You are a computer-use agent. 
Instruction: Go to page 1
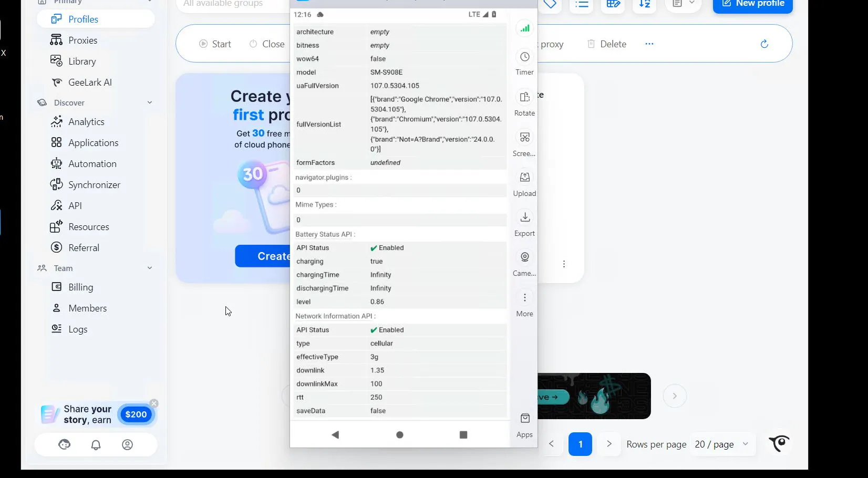pyautogui.click(x=580, y=444)
